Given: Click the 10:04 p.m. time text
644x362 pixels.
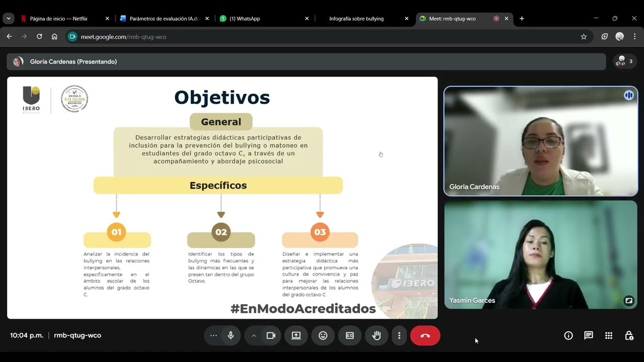Looking at the screenshot, I should tap(27, 335).
